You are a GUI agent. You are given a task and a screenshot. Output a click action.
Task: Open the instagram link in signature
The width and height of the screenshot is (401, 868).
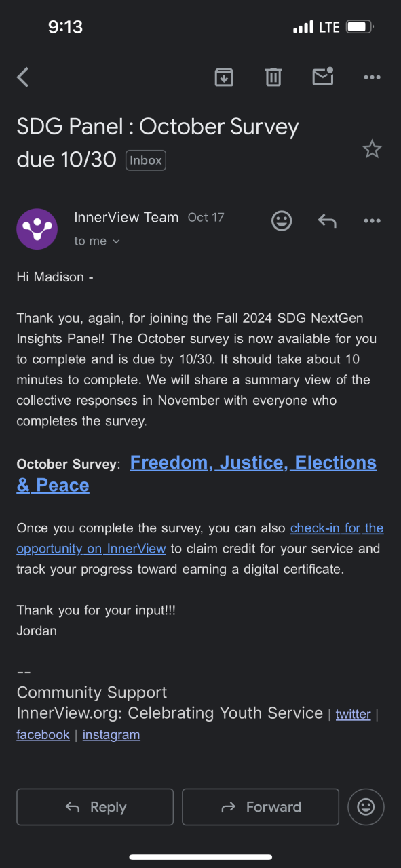tap(111, 734)
